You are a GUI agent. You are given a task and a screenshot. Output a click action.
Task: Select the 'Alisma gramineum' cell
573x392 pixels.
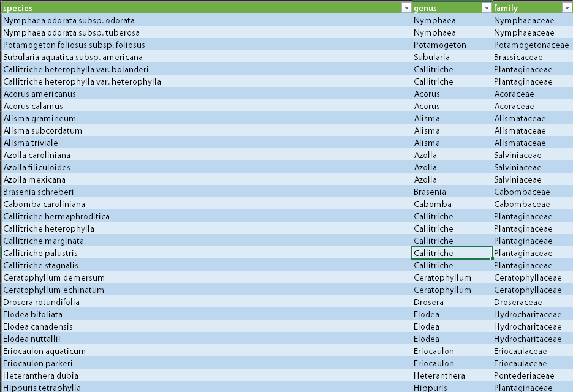click(x=207, y=118)
